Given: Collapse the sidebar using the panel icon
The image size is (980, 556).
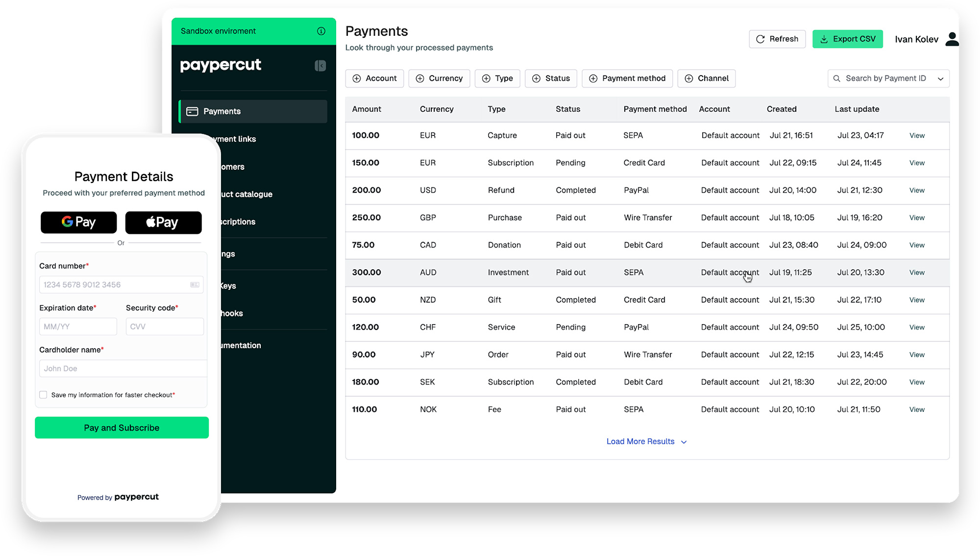Looking at the screenshot, I should (320, 66).
